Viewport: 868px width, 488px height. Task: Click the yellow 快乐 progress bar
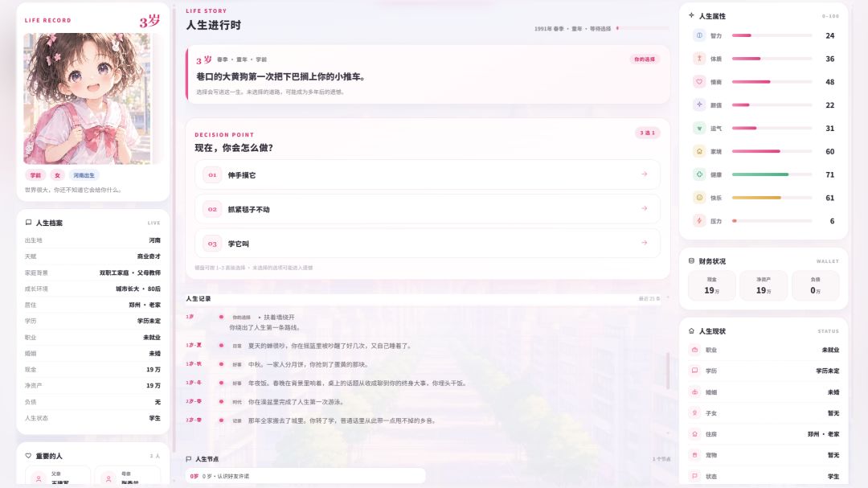coord(772,198)
